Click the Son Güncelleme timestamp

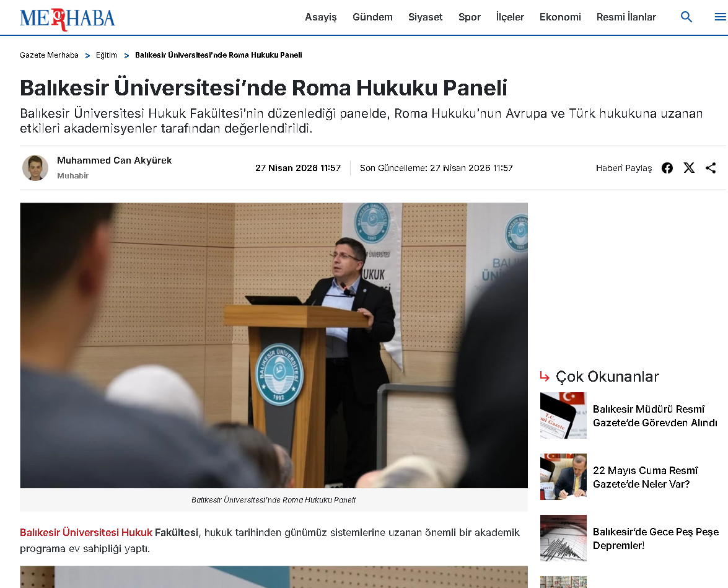436,168
